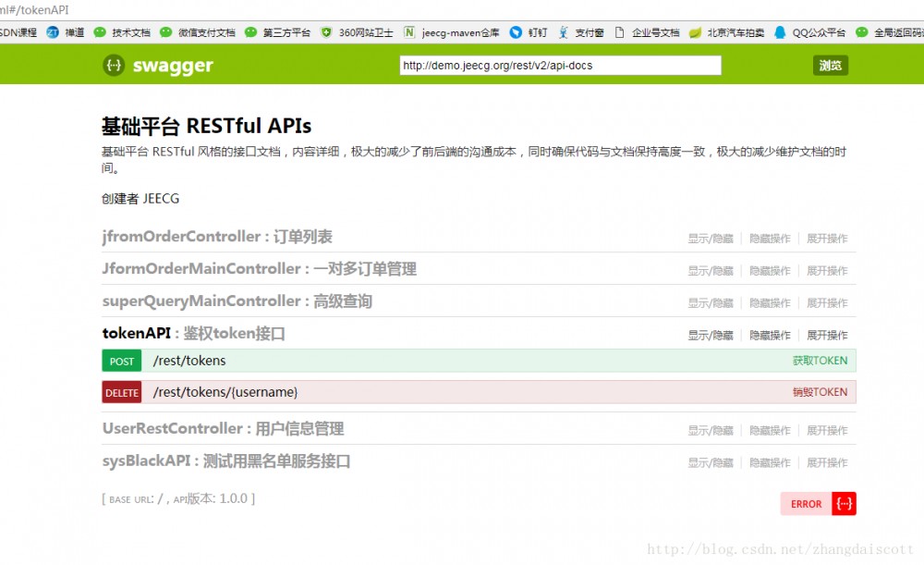
Task: Click the swagger logo icon
Action: 113,65
